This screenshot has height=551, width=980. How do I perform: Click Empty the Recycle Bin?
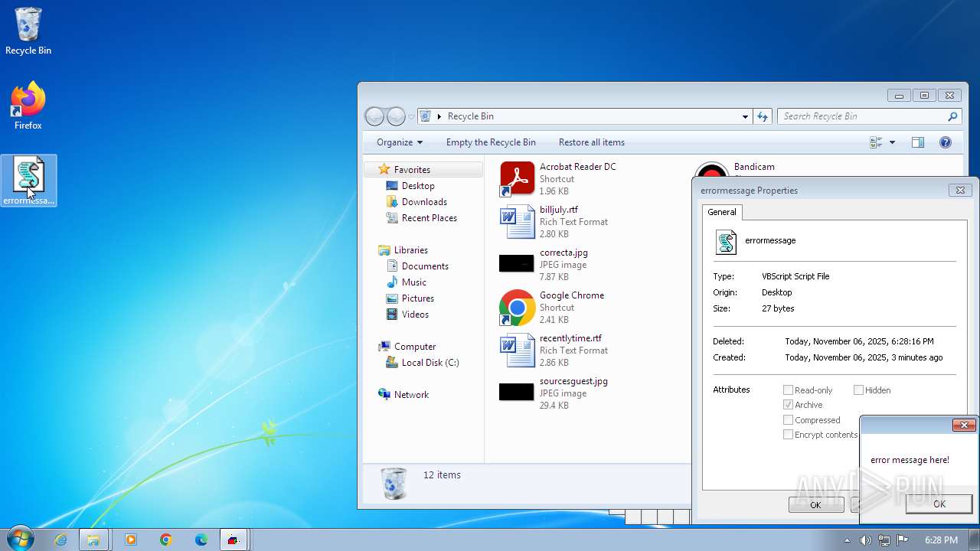[x=491, y=142]
